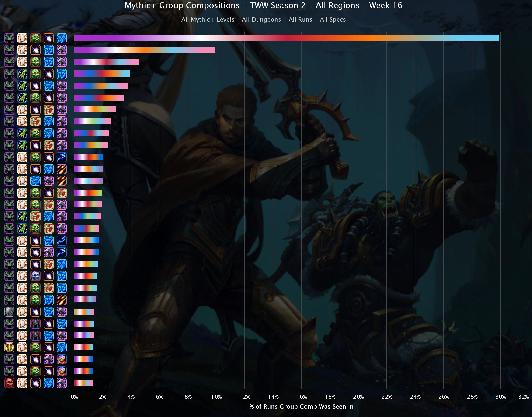The image size is (532, 417).
Task: Click Discipline Priest icon in Protection Paladin row
Action: point(22,347)
